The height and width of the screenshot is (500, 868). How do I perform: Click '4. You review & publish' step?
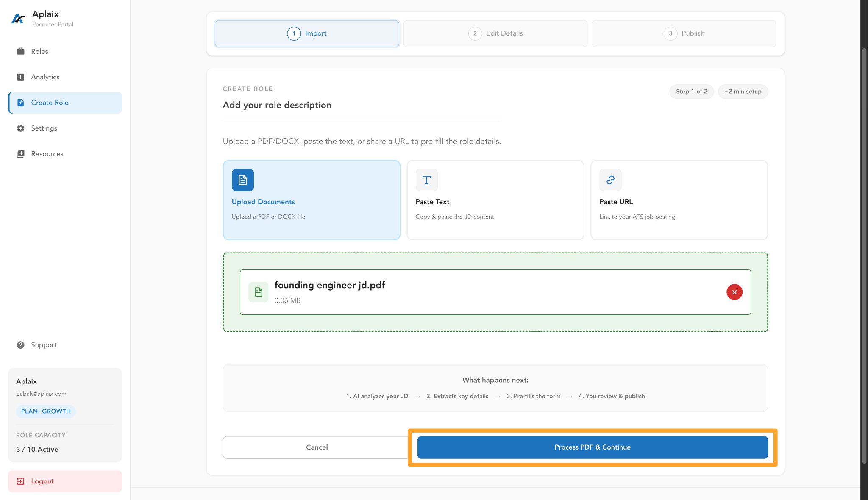click(612, 396)
